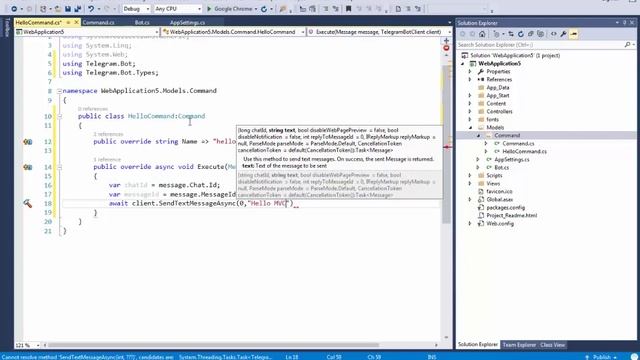The image size is (640, 360).
Task: Click the Collapse All icon in Solution Explorer
Action: 531,34
